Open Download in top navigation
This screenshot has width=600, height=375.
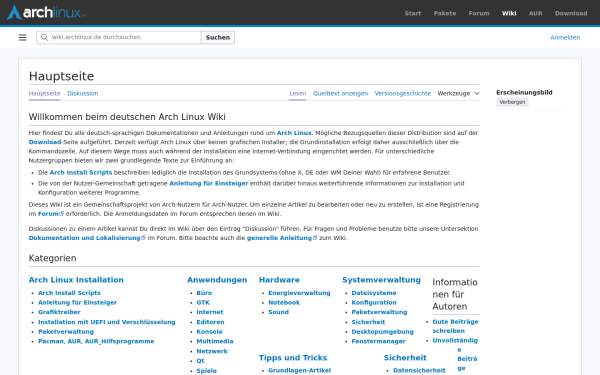pos(571,13)
